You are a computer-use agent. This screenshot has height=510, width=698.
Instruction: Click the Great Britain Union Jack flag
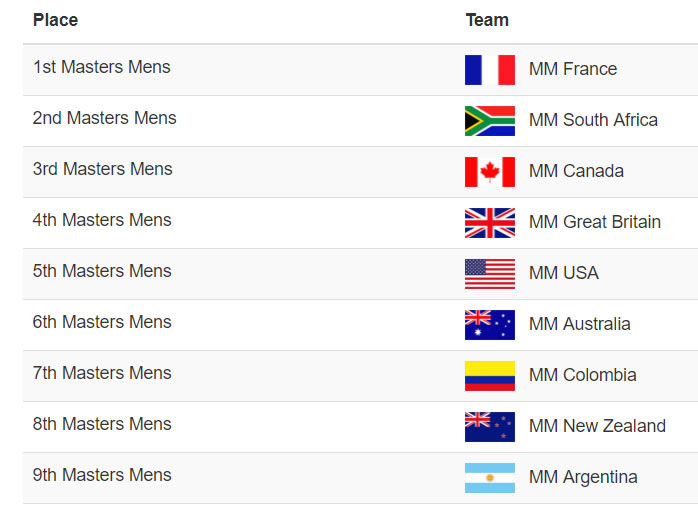[x=490, y=223]
